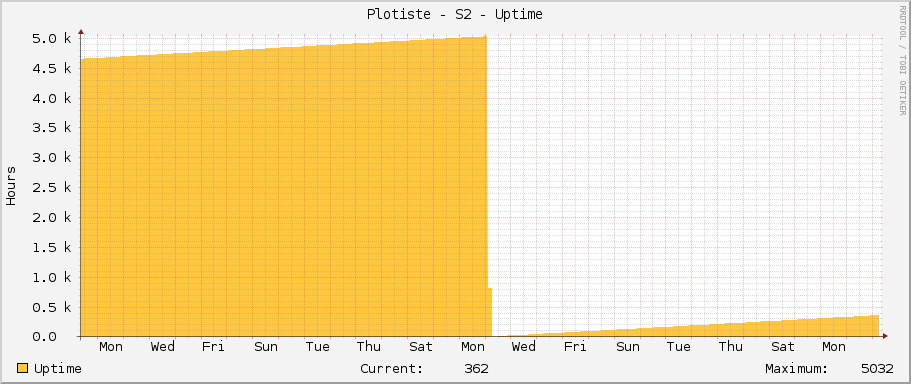The height and width of the screenshot is (384, 911).
Task: Click the Current: label
Action: [392, 369]
